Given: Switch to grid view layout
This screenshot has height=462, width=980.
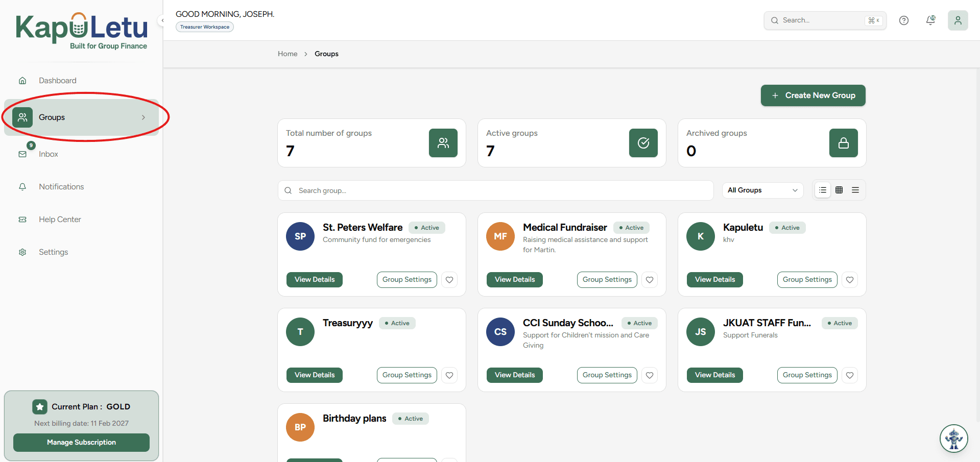Looking at the screenshot, I should point(839,190).
